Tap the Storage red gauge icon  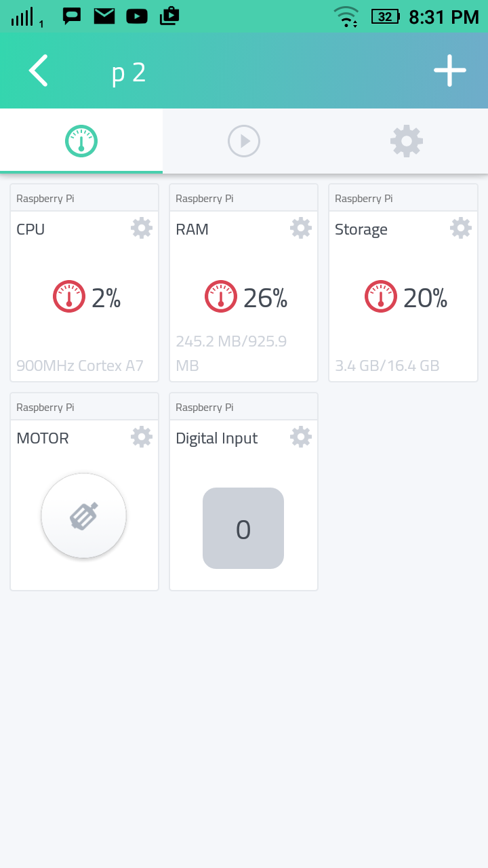pyautogui.click(x=381, y=296)
